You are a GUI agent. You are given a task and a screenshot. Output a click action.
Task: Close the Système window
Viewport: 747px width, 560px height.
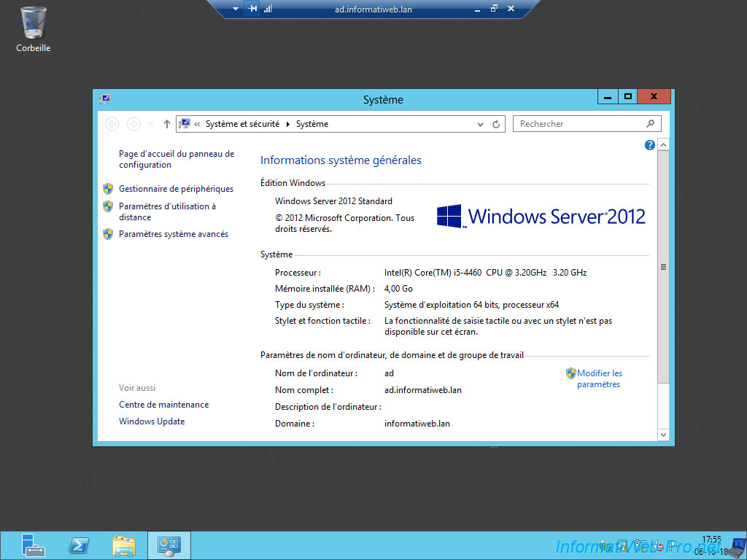654,97
